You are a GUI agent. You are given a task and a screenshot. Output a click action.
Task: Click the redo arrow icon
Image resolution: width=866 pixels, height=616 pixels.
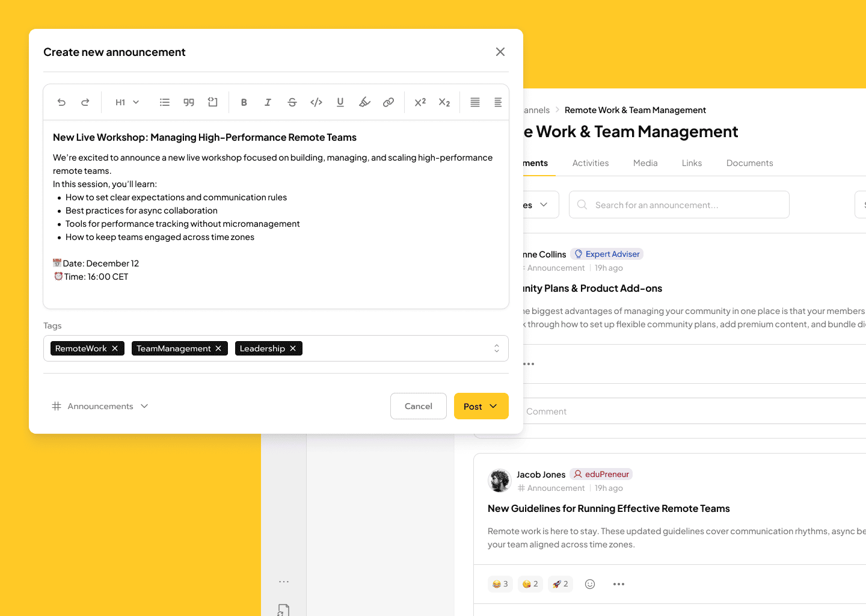pyautogui.click(x=85, y=102)
